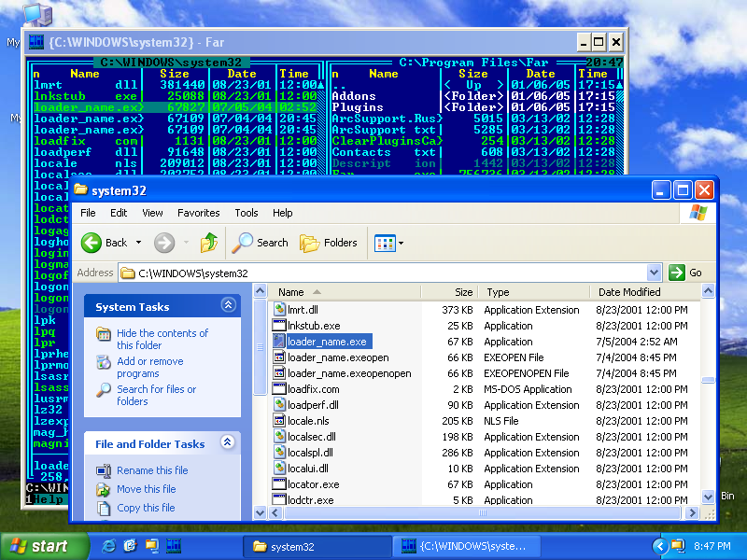Screen dimensions: 747x560
Task: Click file list horizontal scroll right arrow
Action: coord(692,512)
